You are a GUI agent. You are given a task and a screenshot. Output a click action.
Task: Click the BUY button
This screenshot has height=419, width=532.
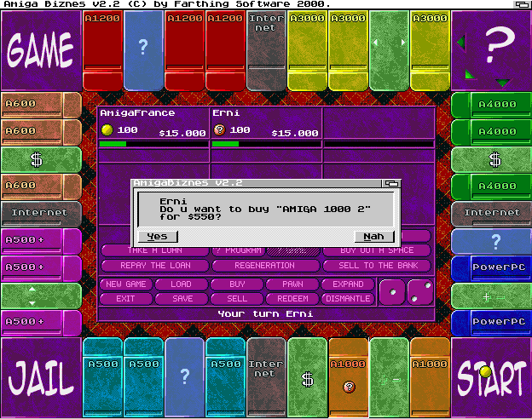click(x=237, y=284)
